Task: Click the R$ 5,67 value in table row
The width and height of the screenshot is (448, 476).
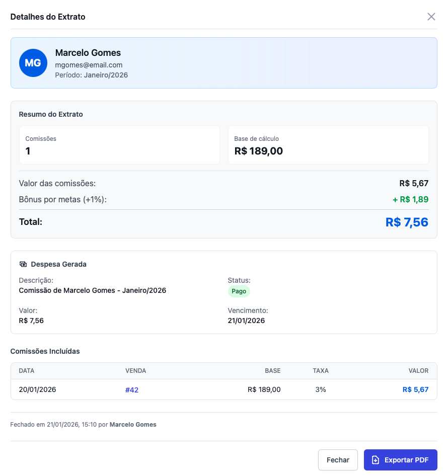Action: [x=415, y=389]
